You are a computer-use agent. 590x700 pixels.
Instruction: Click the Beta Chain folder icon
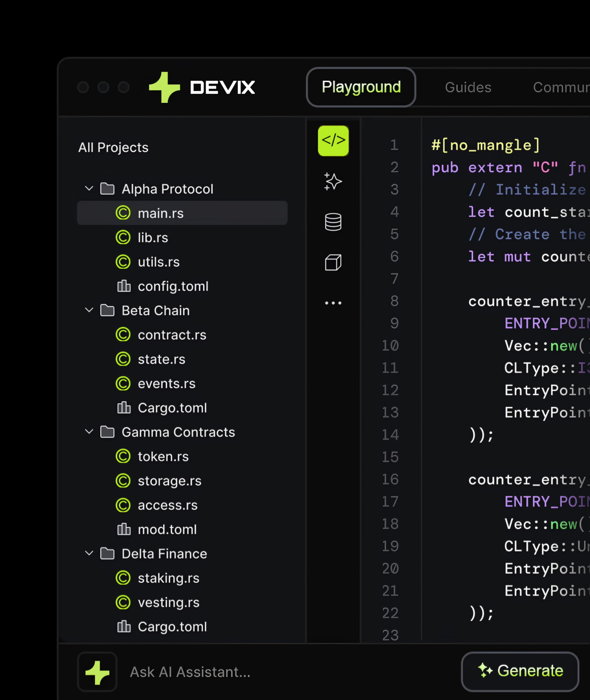[107, 310]
